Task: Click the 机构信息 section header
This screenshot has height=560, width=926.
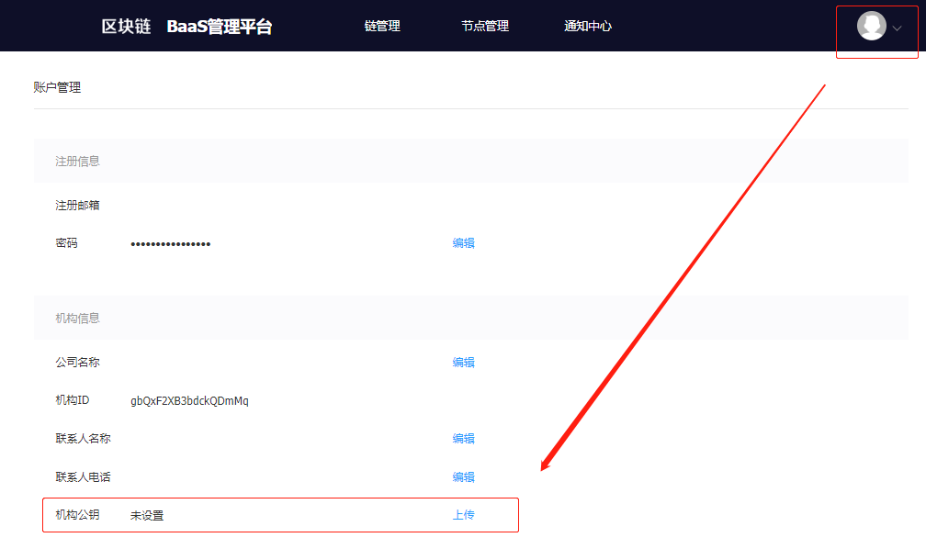Action: pos(77,319)
